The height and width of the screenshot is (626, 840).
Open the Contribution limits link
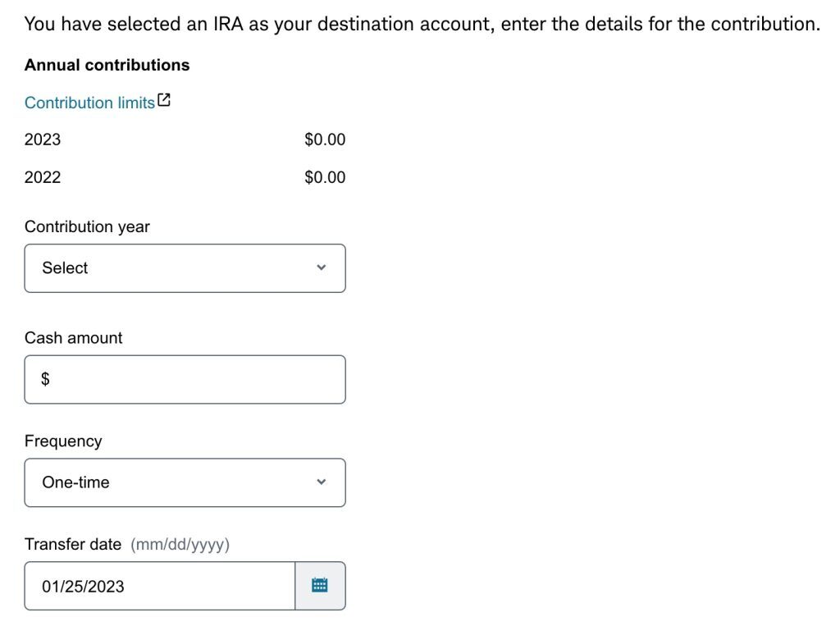[x=89, y=103]
